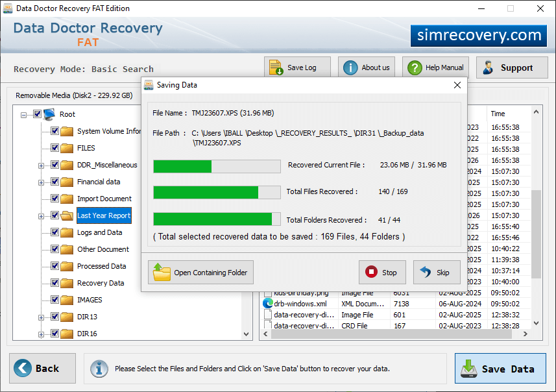556x392 pixels.
Task: Click the Total Folders Recovered progress bar
Action: click(x=217, y=219)
